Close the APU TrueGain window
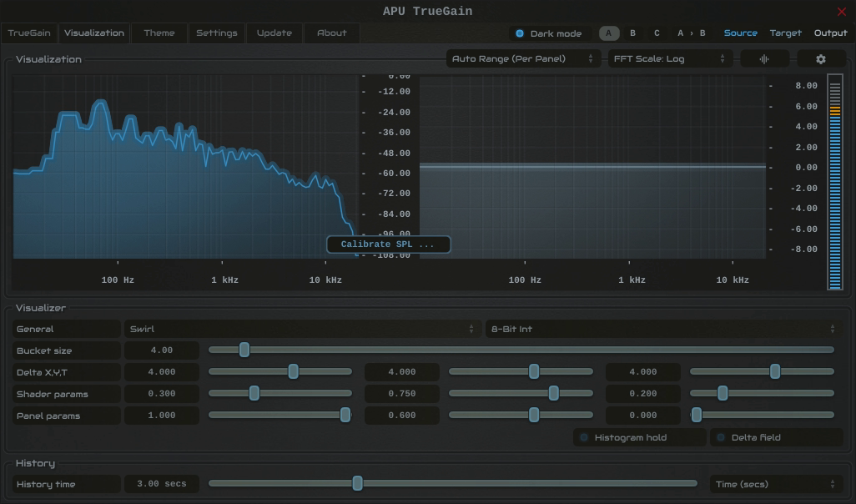Image resolution: width=856 pixels, height=504 pixels. coord(841,12)
